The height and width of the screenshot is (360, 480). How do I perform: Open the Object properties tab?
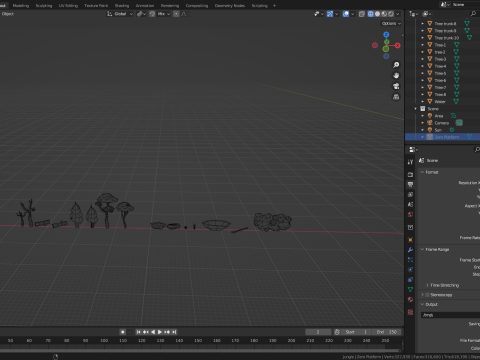pyautogui.click(x=410, y=240)
